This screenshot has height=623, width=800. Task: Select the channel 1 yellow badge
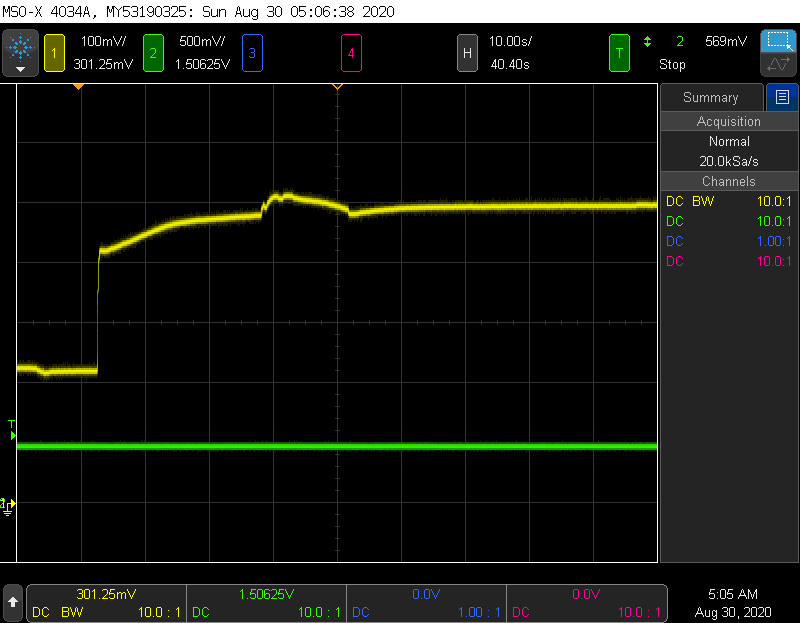[55, 53]
